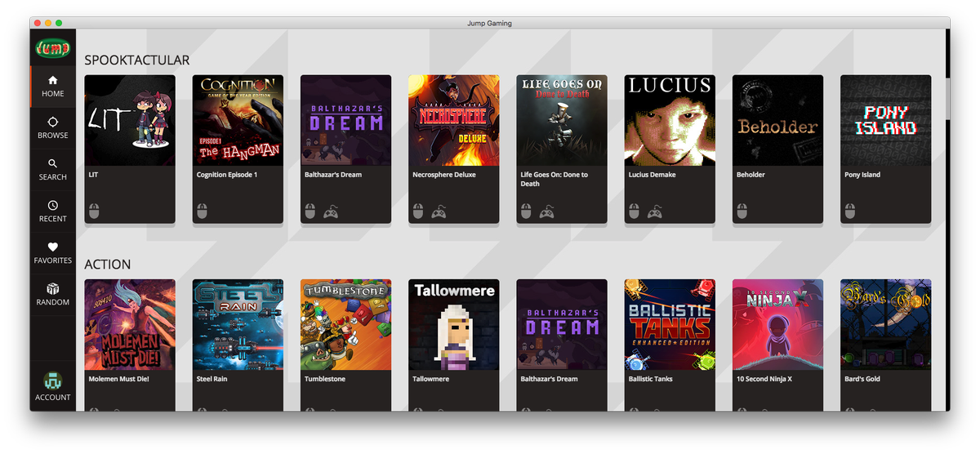Open Balthazar's Dream cover in the Spooktactular row
980x454 pixels.
tap(345, 120)
